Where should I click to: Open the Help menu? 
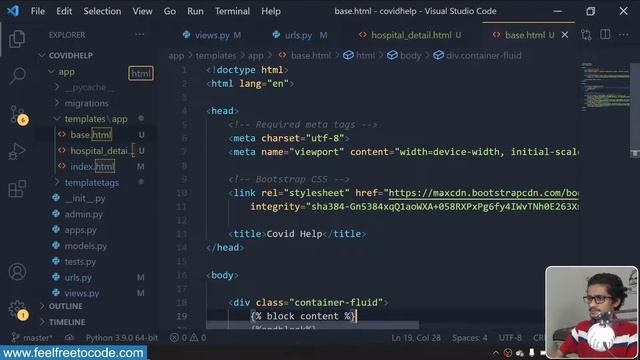click(271, 11)
